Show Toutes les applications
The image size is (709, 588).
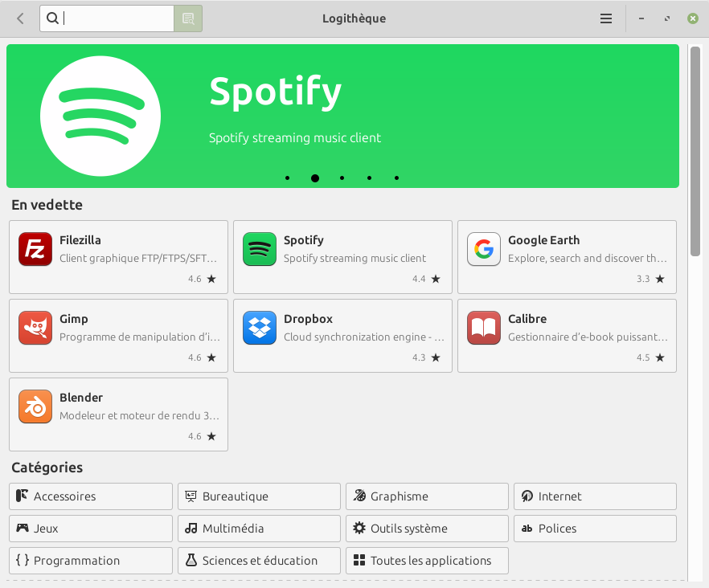[x=427, y=561]
